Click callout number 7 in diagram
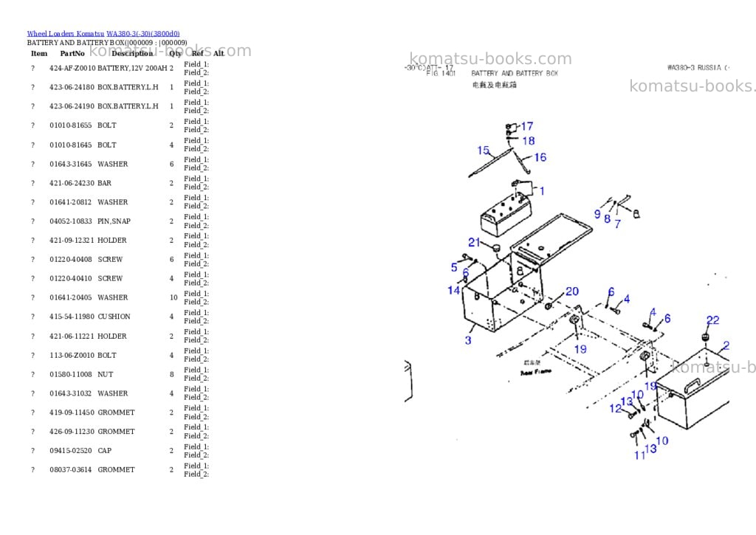 tap(618, 224)
